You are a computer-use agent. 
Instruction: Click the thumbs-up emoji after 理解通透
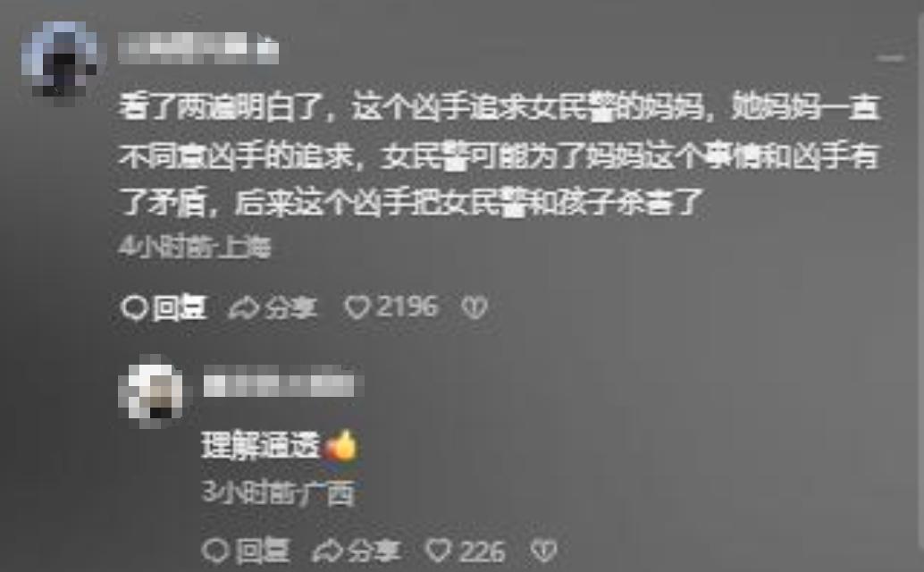coord(340,446)
